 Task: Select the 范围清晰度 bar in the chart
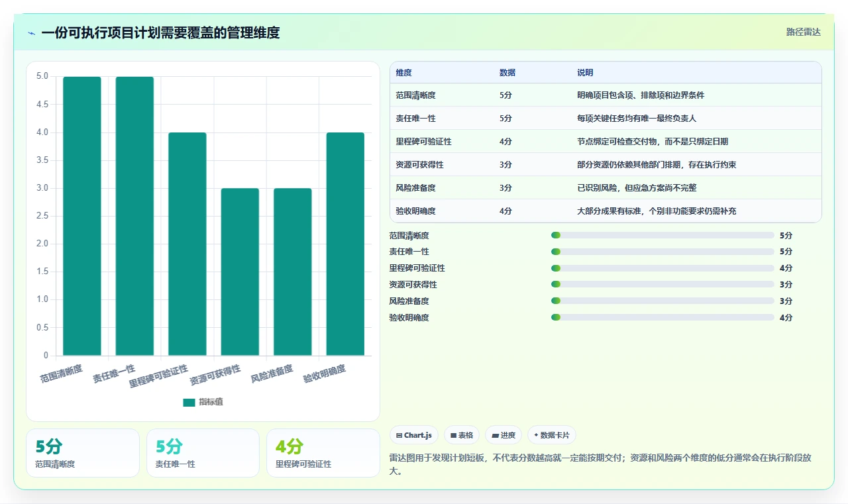(82, 216)
